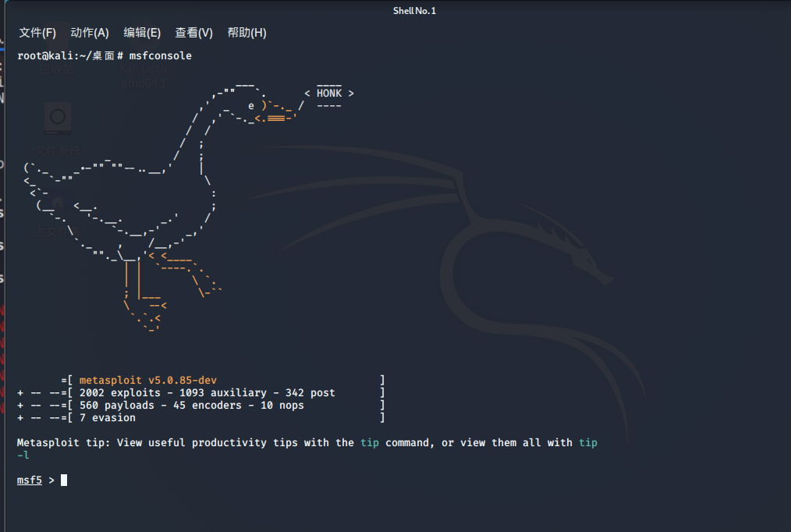Open the 动作(A) menu

pyautogui.click(x=90, y=33)
